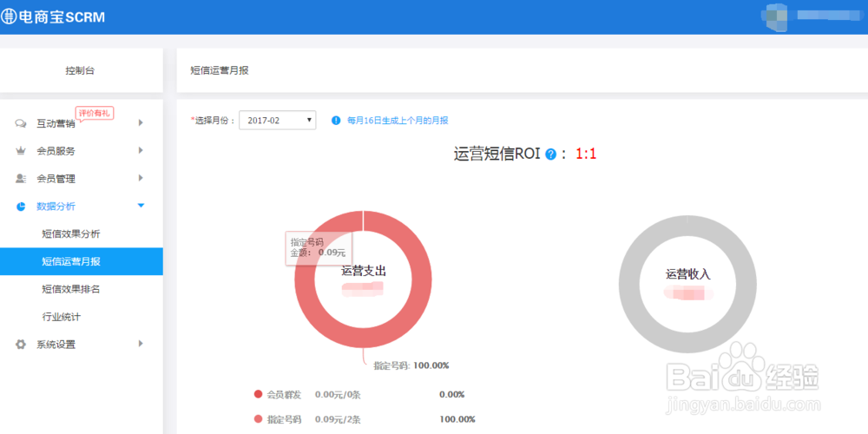Click the 选择月份 field label
This screenshot has height=434, width=868.
click(213, 120)
